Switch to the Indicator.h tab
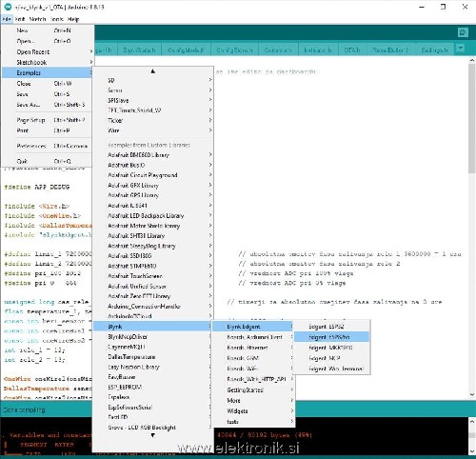This screenshot has height=459, width=476. [x=318, y=50]
